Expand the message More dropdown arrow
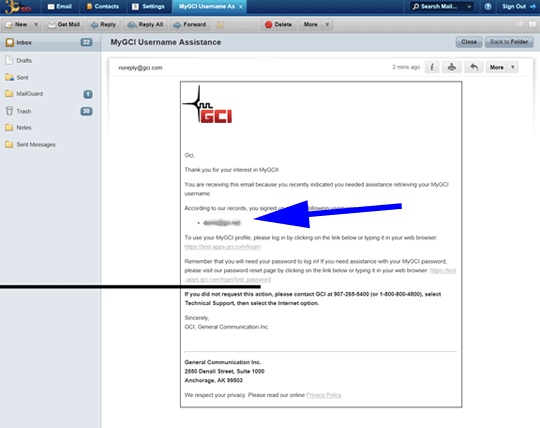This screenshot has height=428, width=540. coord(513,67)
